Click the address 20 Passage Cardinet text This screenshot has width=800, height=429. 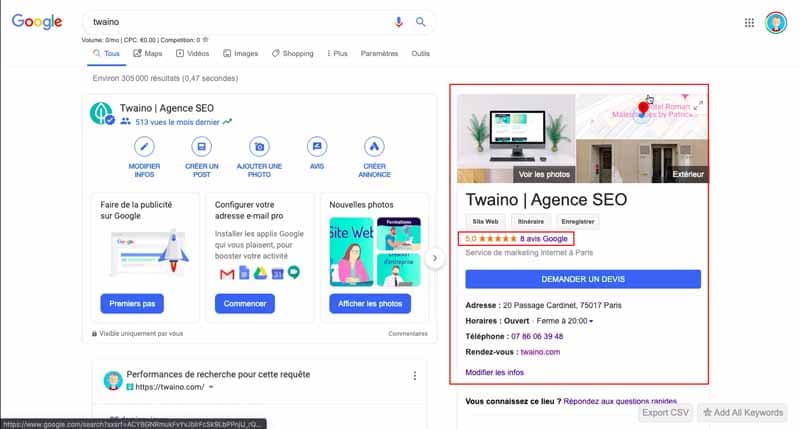(x=562, y=306)
